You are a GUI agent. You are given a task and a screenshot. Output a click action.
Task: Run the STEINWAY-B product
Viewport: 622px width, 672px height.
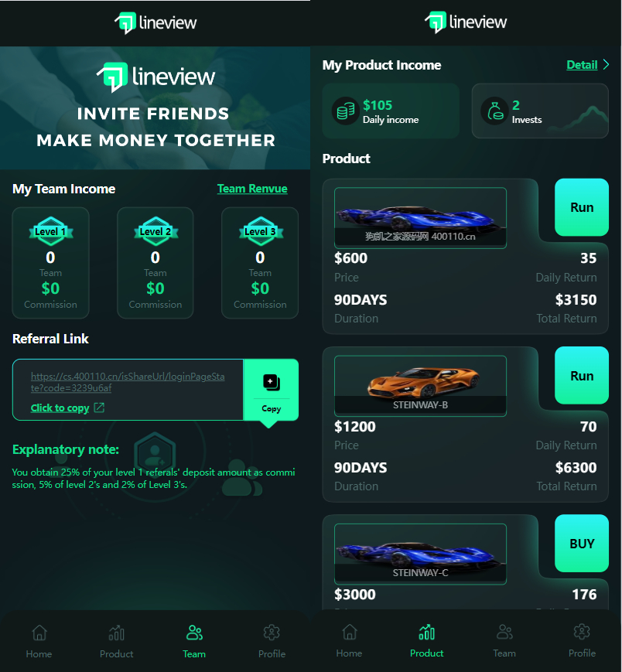(x=582, y=376)
